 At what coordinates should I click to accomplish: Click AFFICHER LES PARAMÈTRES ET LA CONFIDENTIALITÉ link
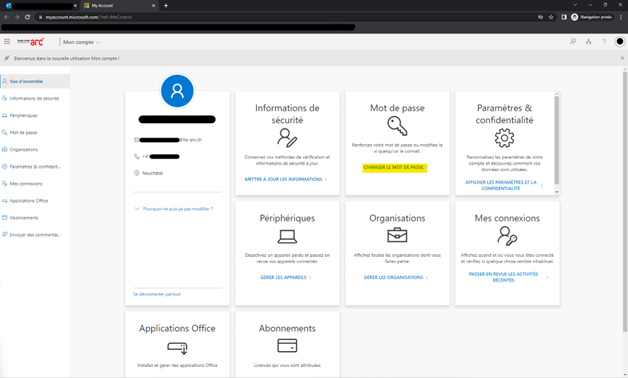pos(504,185)
